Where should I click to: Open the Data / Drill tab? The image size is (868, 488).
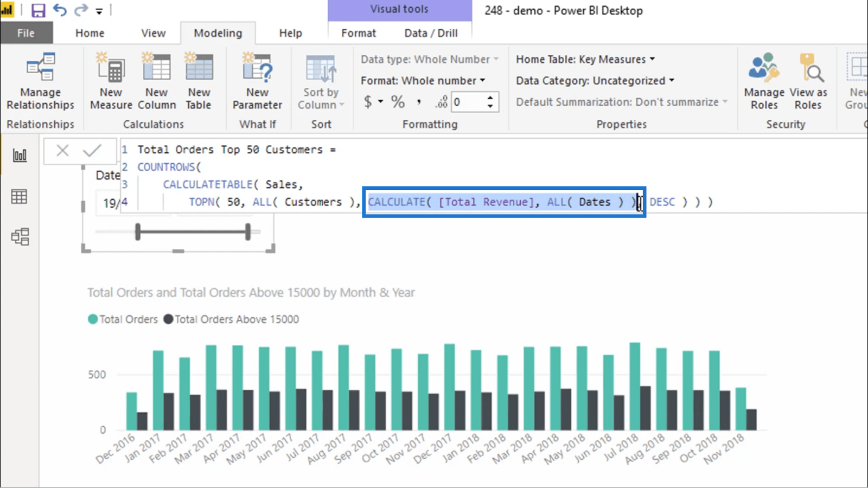point(431,33)
